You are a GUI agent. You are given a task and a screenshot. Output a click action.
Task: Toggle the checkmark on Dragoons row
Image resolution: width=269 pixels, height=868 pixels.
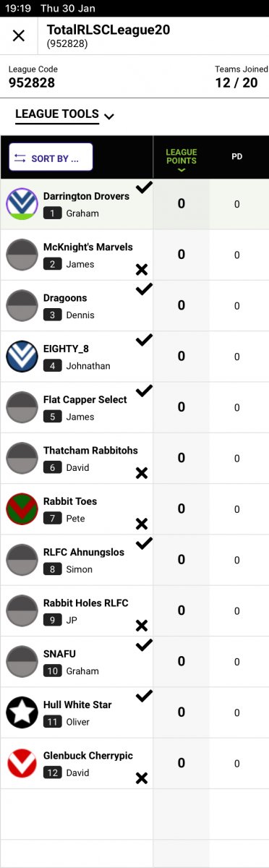pyautogui.click(x=145, y=289)
